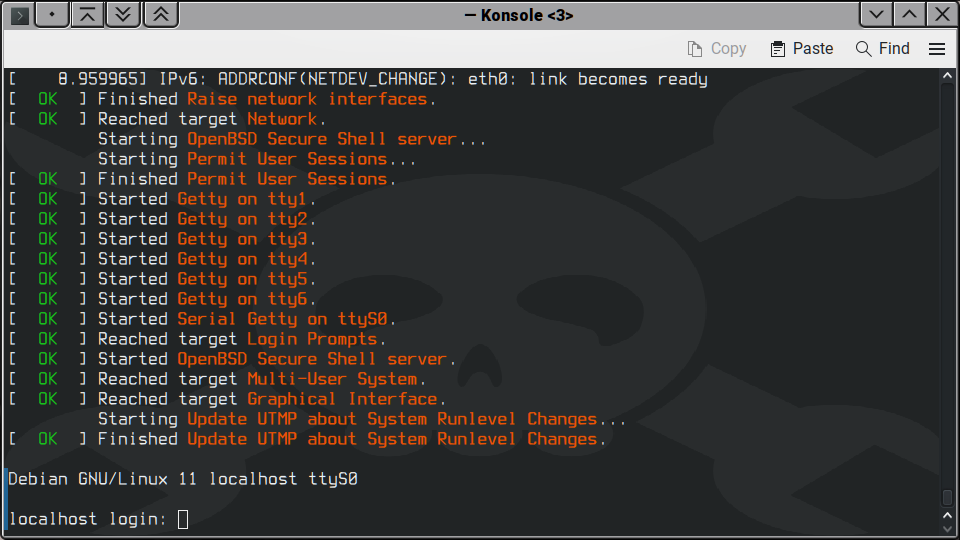Click the double up-chevron titlebar button
This screenshot has height=540, width=960.
(x=161, y=15)
